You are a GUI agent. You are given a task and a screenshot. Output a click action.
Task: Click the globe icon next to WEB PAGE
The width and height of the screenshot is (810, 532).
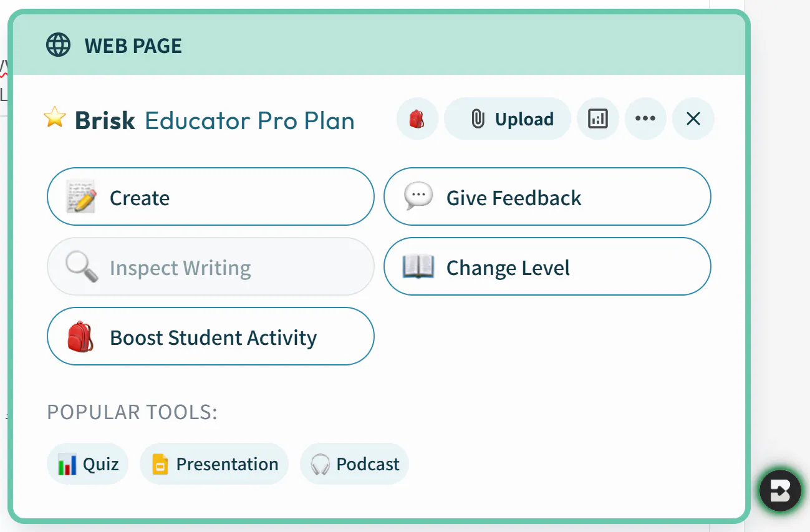coord(58,44)
